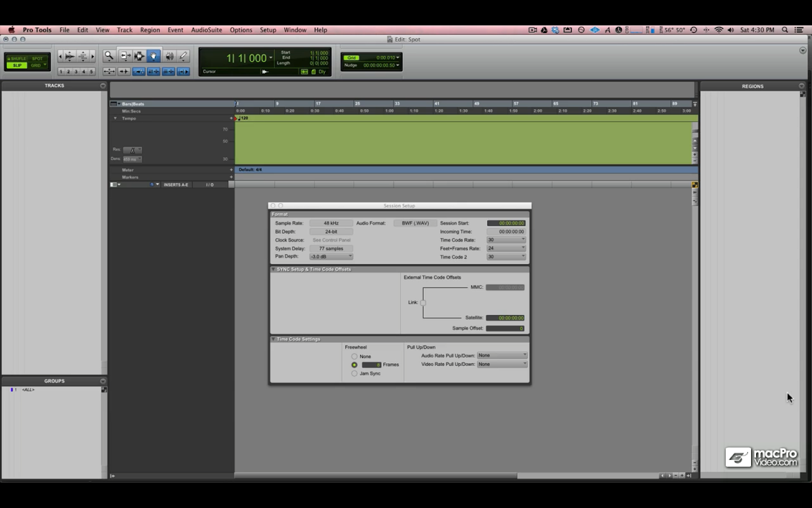The width and height of the screenshot is (812, 508).
Task: Click the horizontal scrollbar at bottom
Action: coord(376,476)
